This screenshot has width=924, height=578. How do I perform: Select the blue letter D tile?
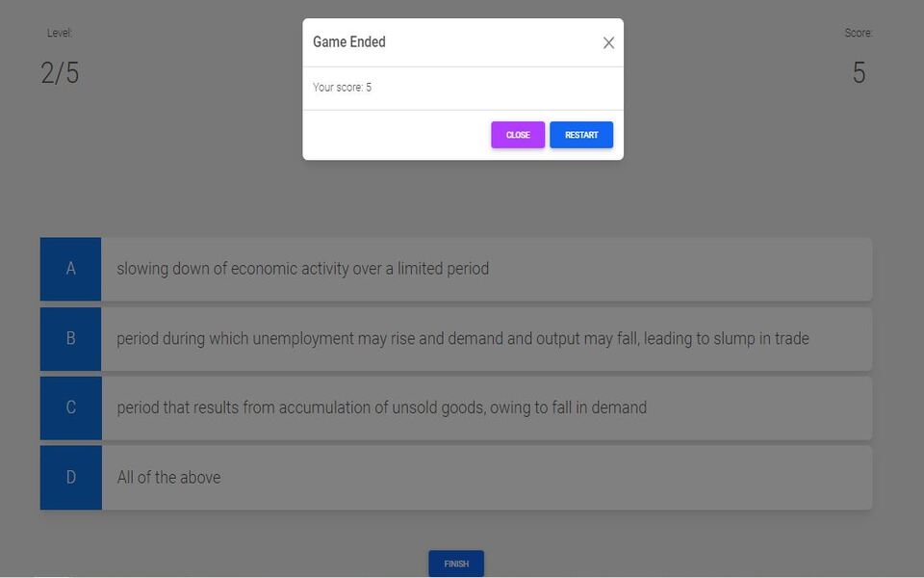(x=70, y=477)
